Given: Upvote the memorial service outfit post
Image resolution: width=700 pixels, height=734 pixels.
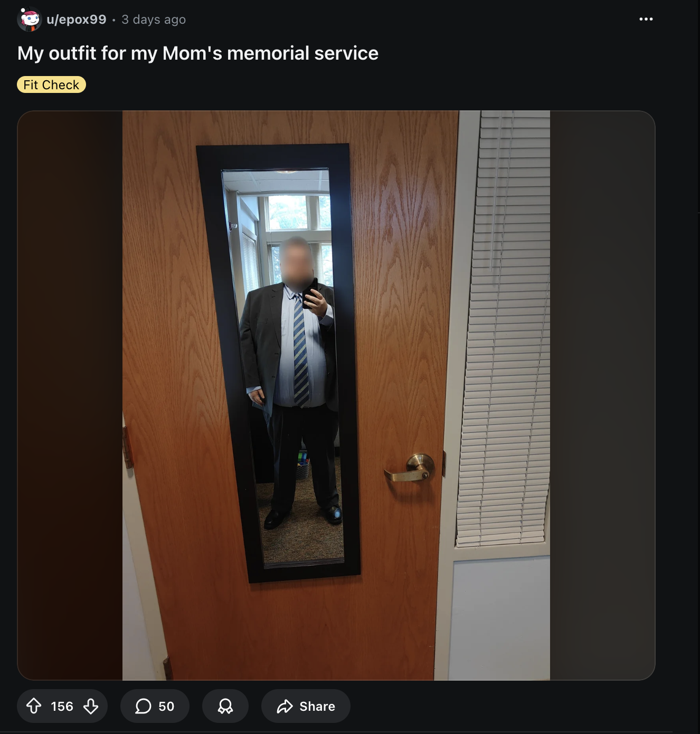Looking at the screenshot, I should (x=34, y=706).
